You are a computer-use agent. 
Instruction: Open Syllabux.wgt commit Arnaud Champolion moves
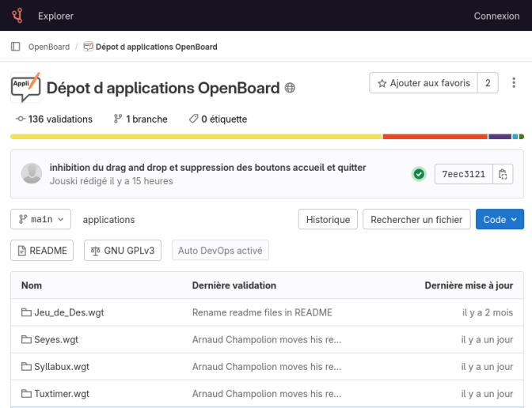tap(267, 367)
